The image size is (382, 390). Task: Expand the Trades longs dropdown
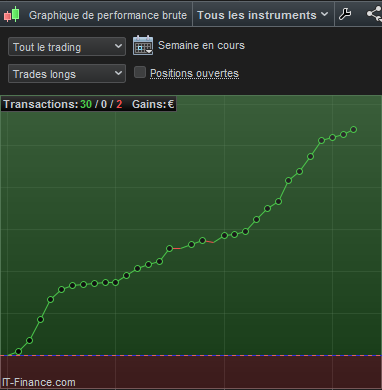[x=67, y=74]
